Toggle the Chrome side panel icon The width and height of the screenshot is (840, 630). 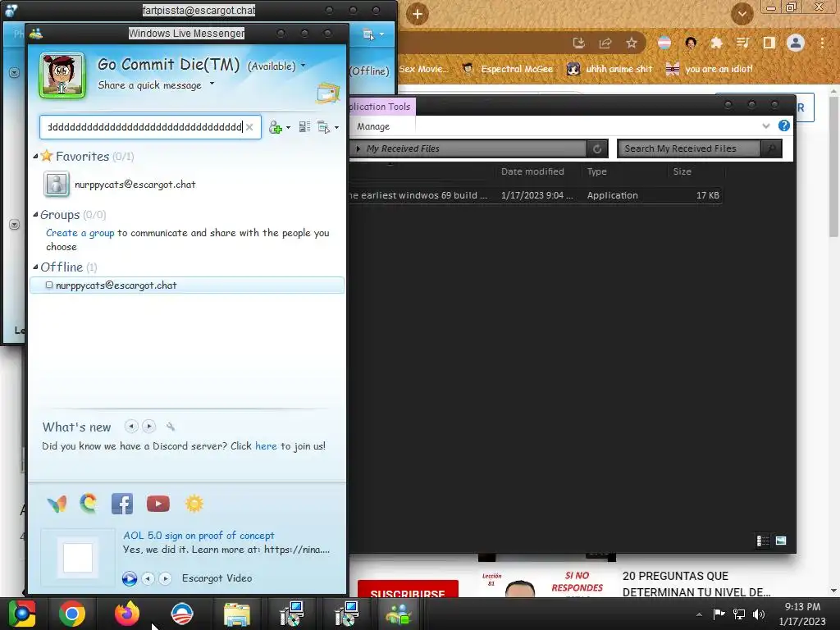coord(769,43)
